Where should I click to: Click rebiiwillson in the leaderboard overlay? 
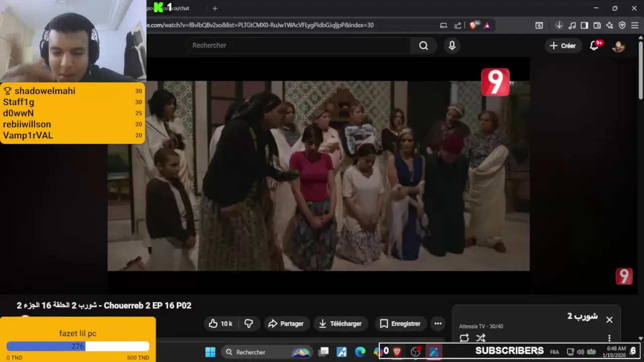[27, 124]
